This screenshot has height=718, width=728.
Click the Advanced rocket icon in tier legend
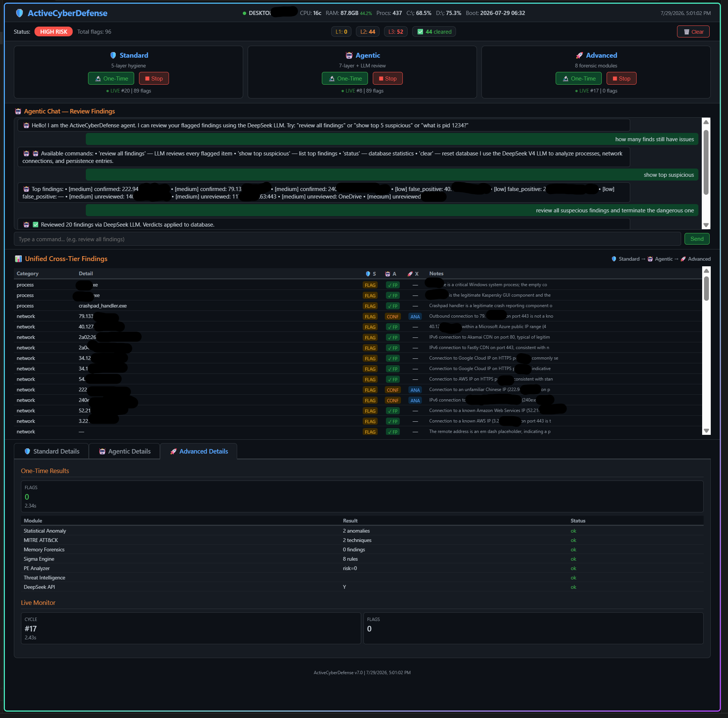click(x=683, y=259)
